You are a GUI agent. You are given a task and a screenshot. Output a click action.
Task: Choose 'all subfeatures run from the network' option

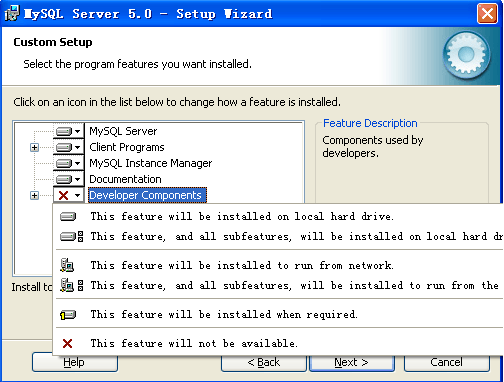tap(279, 286)
